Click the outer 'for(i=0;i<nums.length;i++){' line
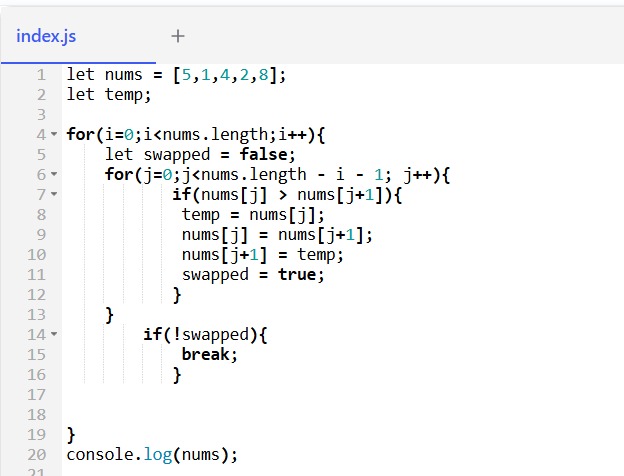The height and width of the screenshot is (476, 624). (196, 135)
